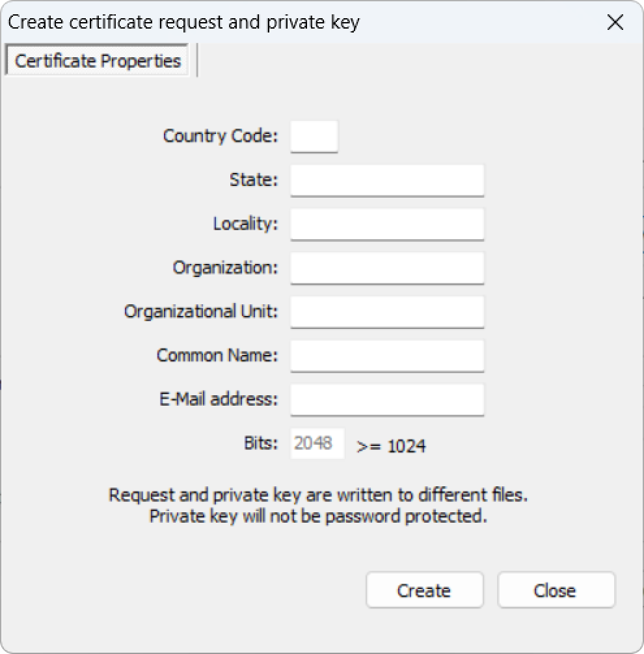Viewport: 644px width, 654px height.
Task: Activate the E-Mail address field
Action: (387, 400)
